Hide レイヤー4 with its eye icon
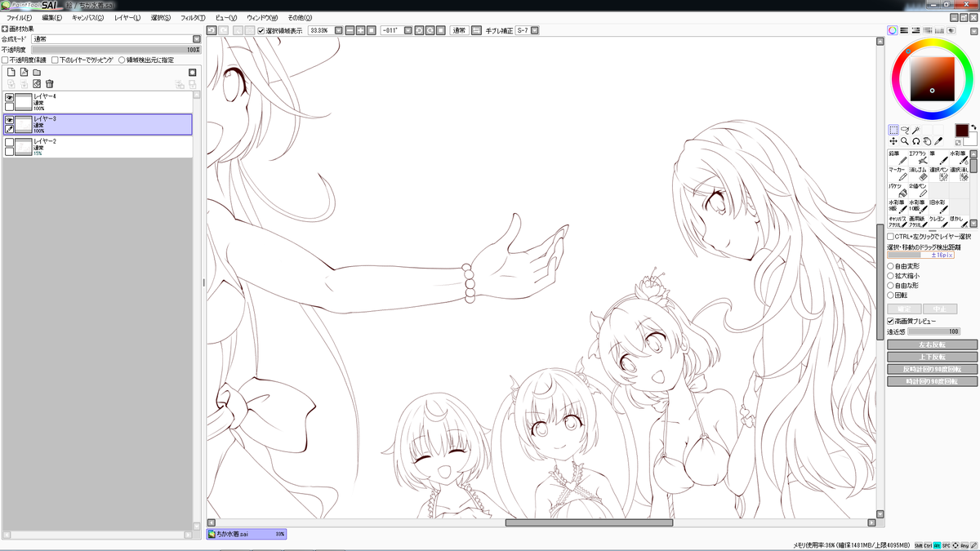 point(9,97)
